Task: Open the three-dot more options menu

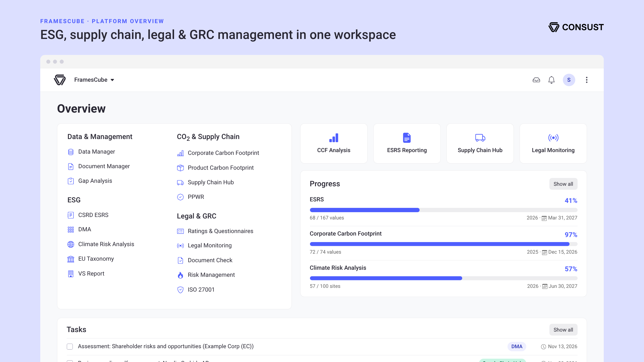Action: (x=586, y=80)
